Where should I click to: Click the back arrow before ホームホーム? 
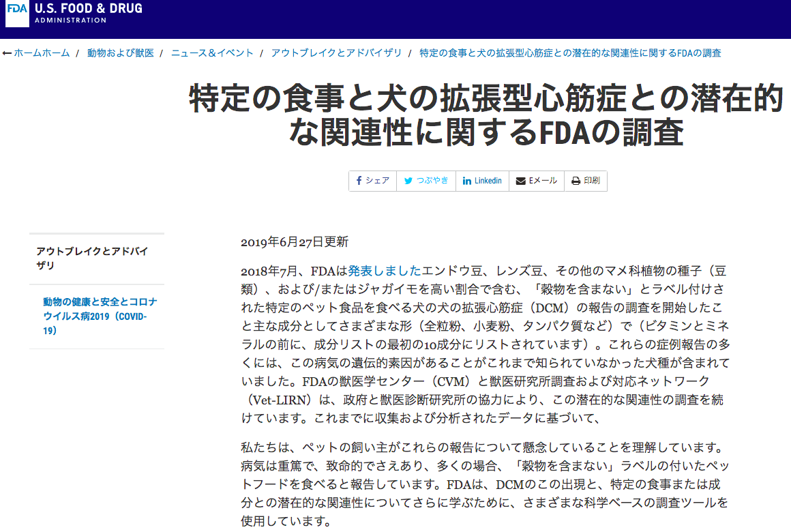[x=7, y=53]
